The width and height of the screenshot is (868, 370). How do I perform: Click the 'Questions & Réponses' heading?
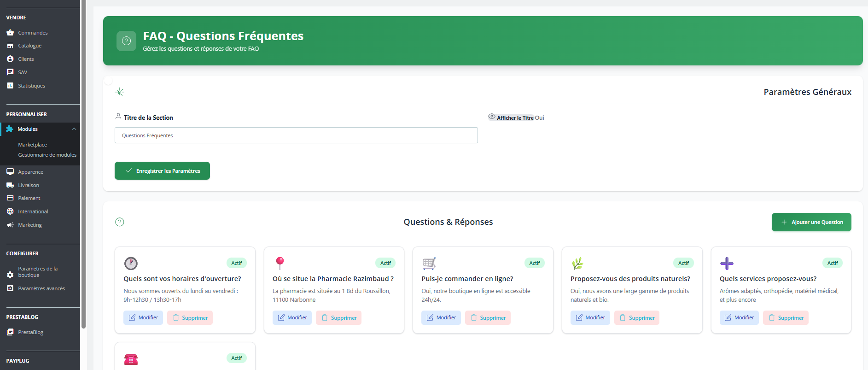448,222
